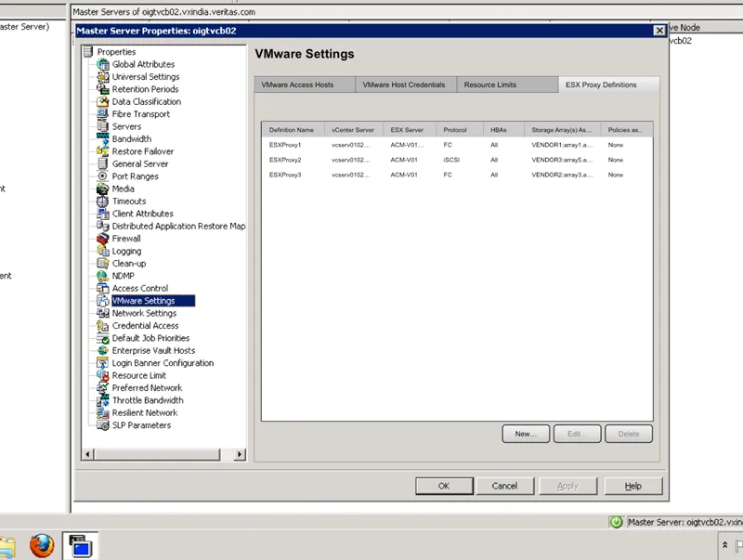Click the New... button
Viewport: 743px width, 560px height.
coord(526,434)
